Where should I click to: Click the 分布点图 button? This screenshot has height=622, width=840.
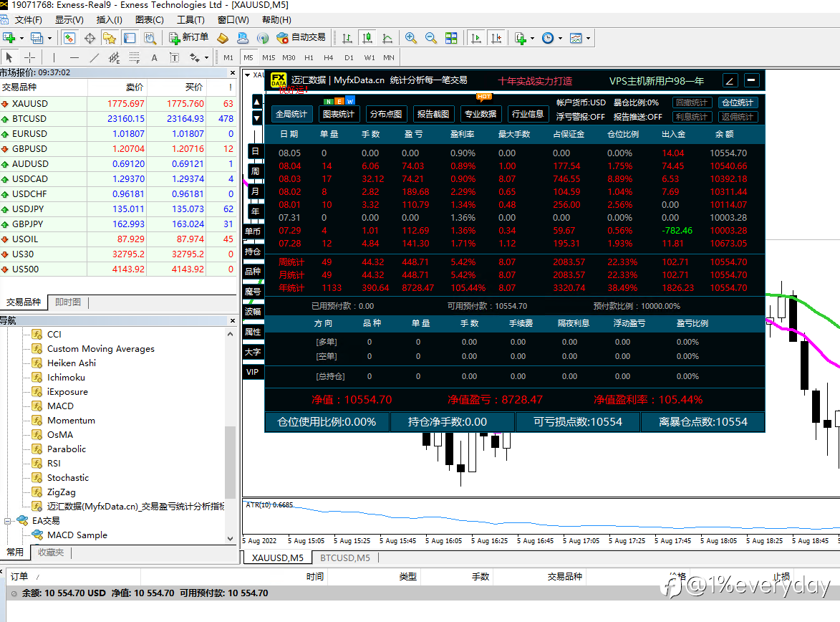pyautogui.click(x=386, y=114)
